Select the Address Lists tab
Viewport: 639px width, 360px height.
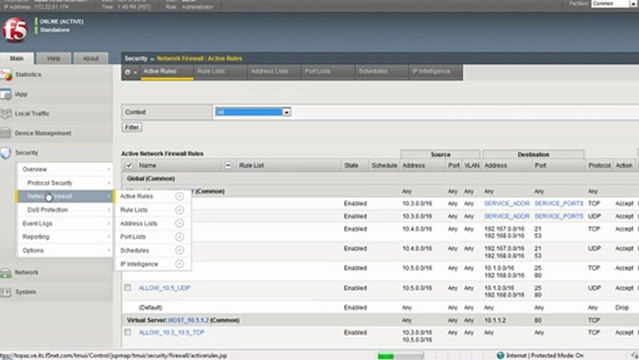pos(274,71)
